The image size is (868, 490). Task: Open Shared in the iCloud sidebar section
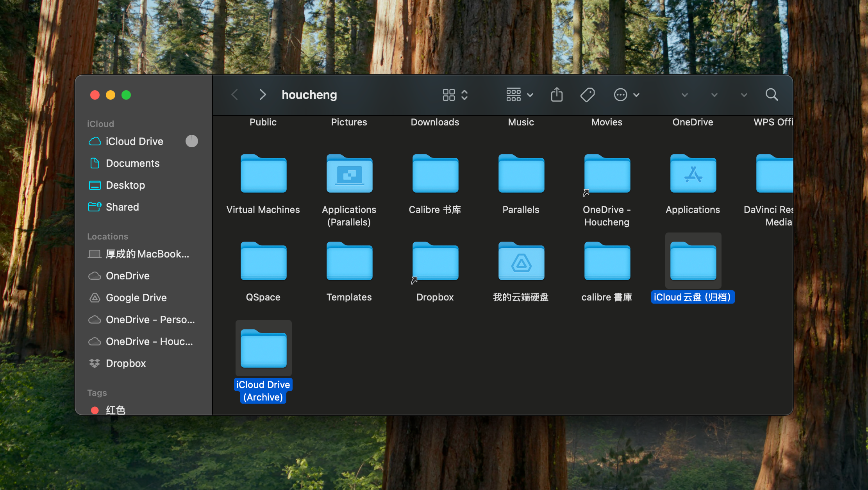point(122,207)
